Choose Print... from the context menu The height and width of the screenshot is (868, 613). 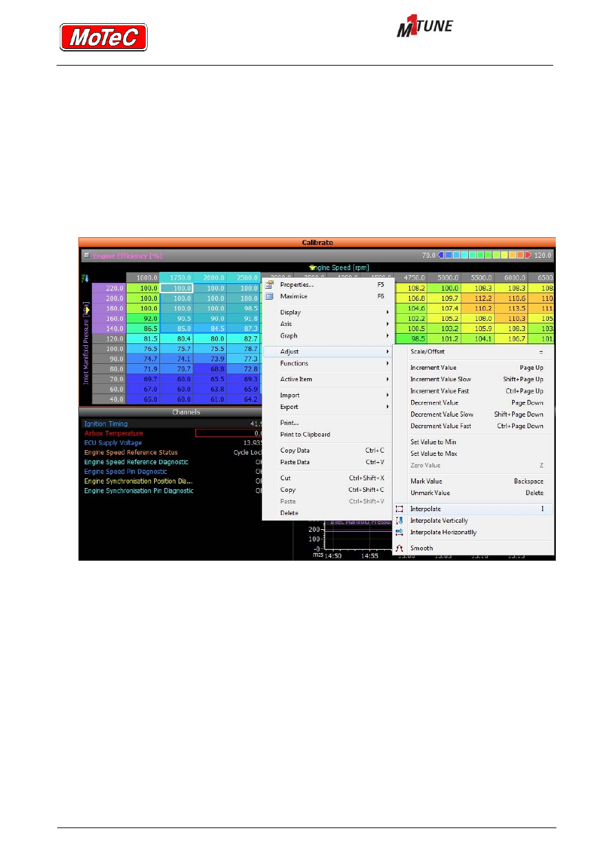point(328,423)
